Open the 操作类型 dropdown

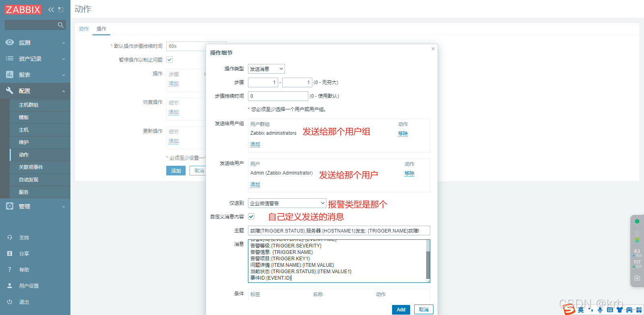pos(266,69)
